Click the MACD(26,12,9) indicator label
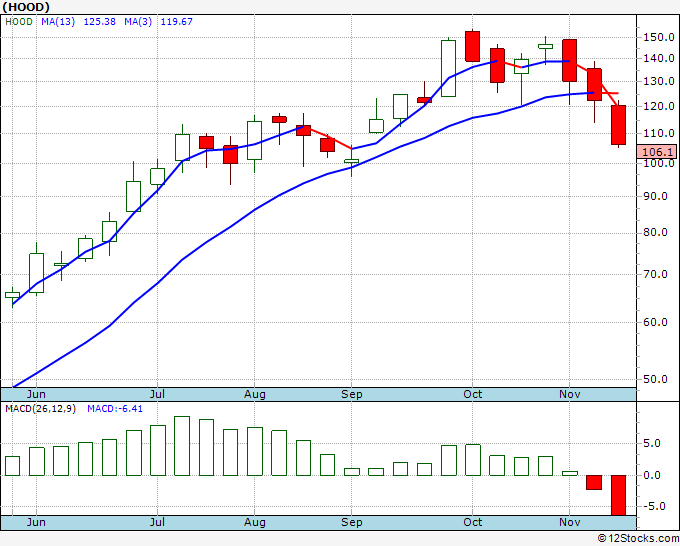The height and width of the screenshot is (546, 680). click(x=40, y=409)
